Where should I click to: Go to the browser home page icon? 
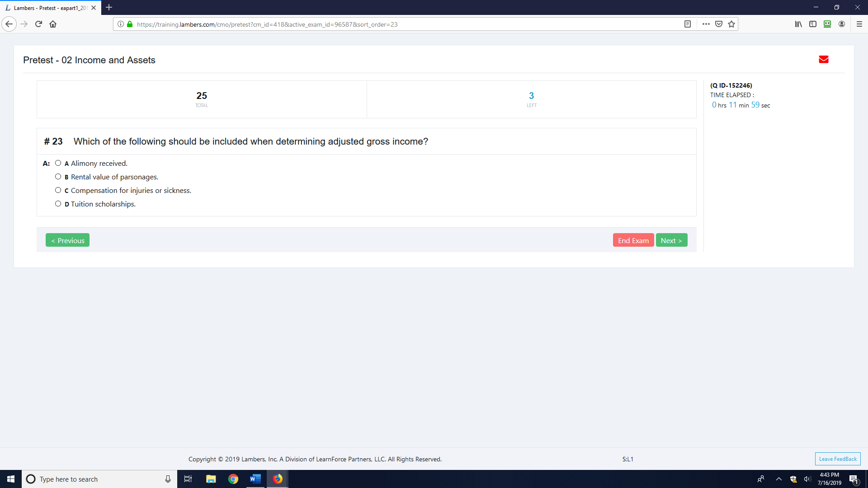[x=53, y=24]
